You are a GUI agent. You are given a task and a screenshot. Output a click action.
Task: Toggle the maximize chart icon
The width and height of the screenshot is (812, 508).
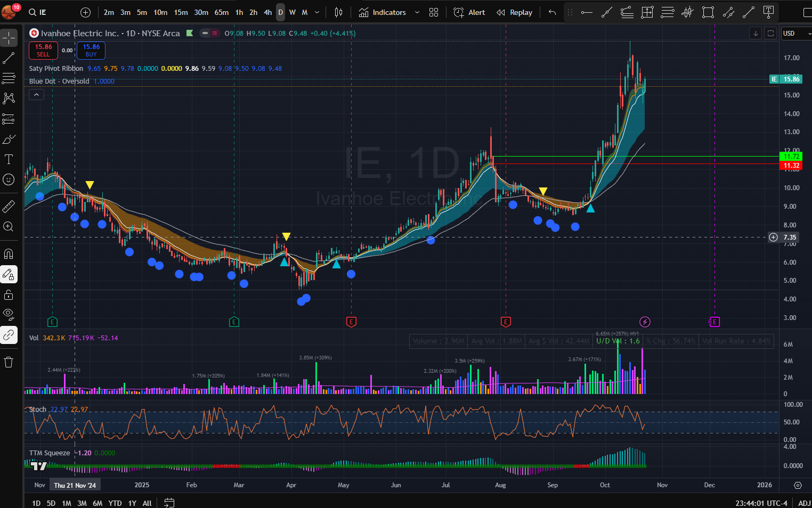pyautogui.click(x=770, y=33)
